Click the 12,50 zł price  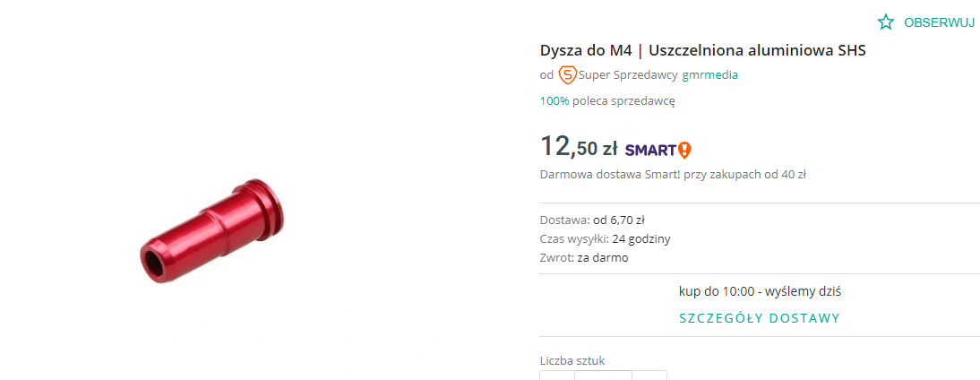pos(579,147)
